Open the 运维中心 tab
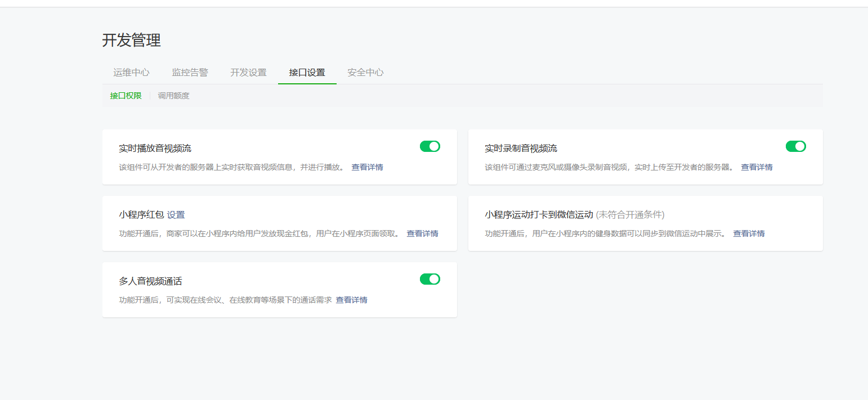 (131, 73)
